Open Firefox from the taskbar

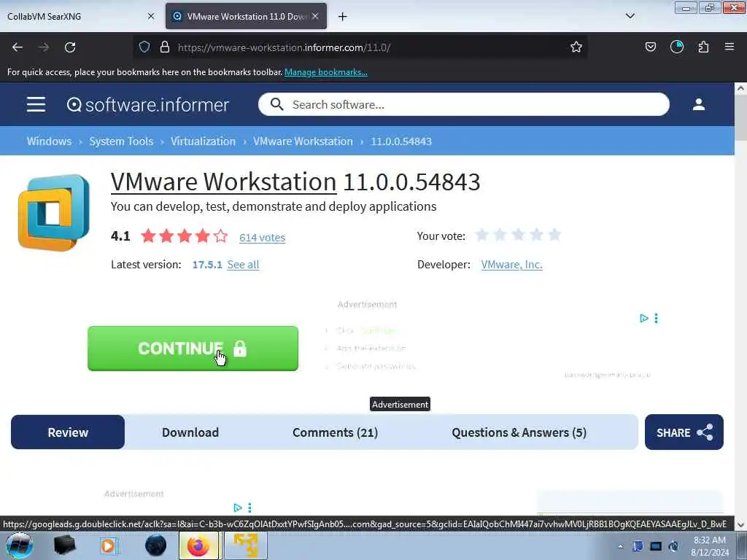198,545
